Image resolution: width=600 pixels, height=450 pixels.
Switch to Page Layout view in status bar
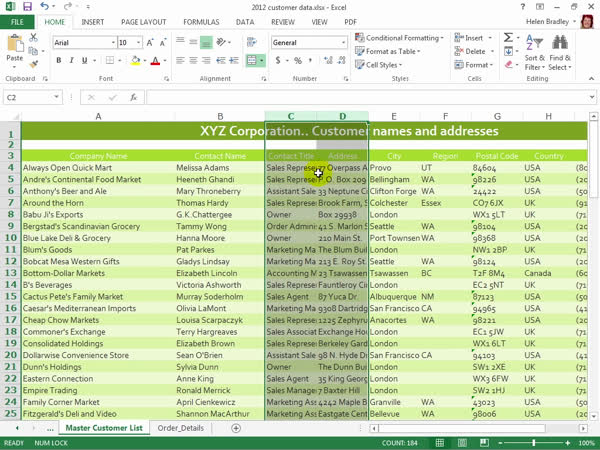(462, 443)
